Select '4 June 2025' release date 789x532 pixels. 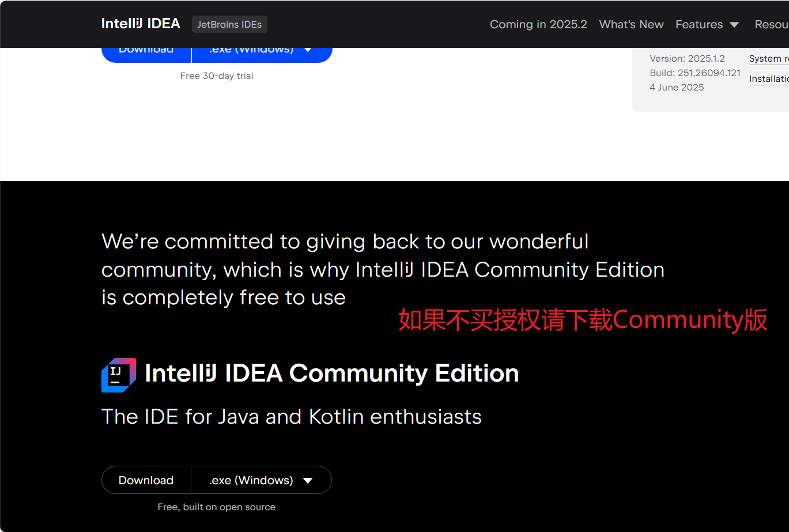677,87
